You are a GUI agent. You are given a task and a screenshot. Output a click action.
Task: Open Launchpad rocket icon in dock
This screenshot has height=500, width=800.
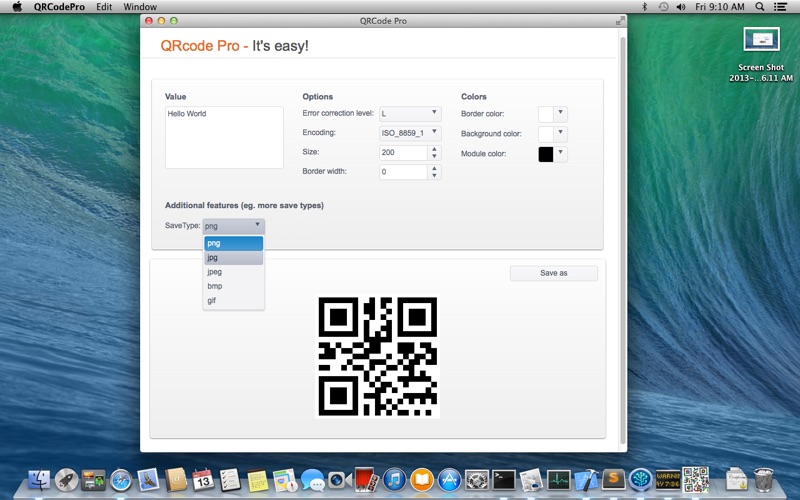[x=66, y=480]
